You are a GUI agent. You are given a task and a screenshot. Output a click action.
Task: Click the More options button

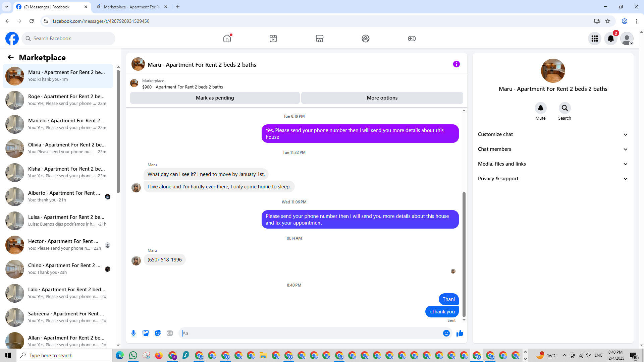(x=382, y=98)
